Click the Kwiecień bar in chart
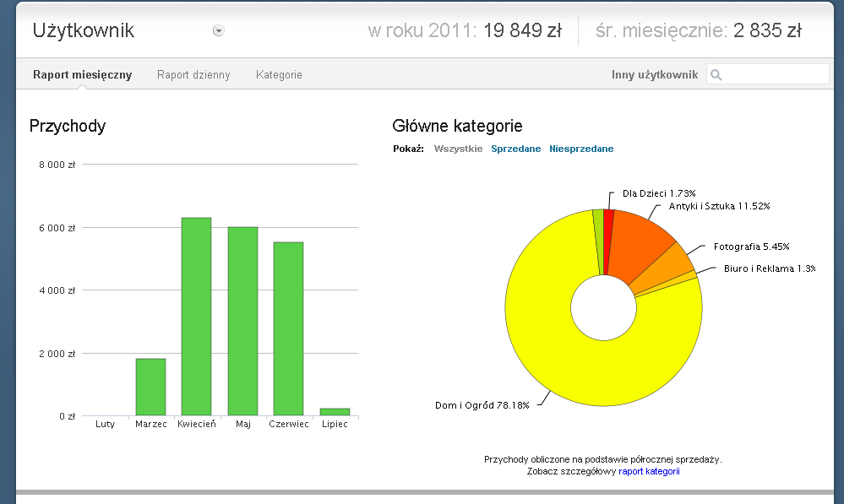Image resolution: width=844 pixels, height=504 pixels. click(196, 317)
